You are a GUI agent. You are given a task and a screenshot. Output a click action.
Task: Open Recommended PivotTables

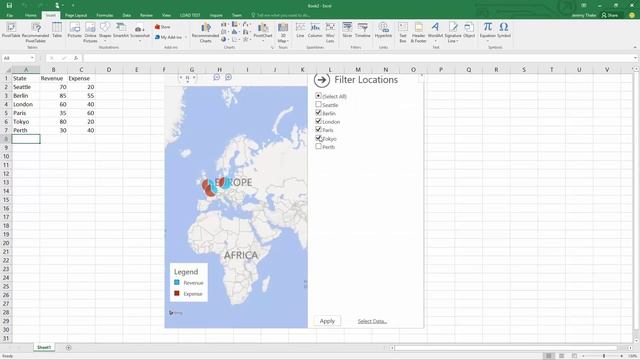click(36, 32)
